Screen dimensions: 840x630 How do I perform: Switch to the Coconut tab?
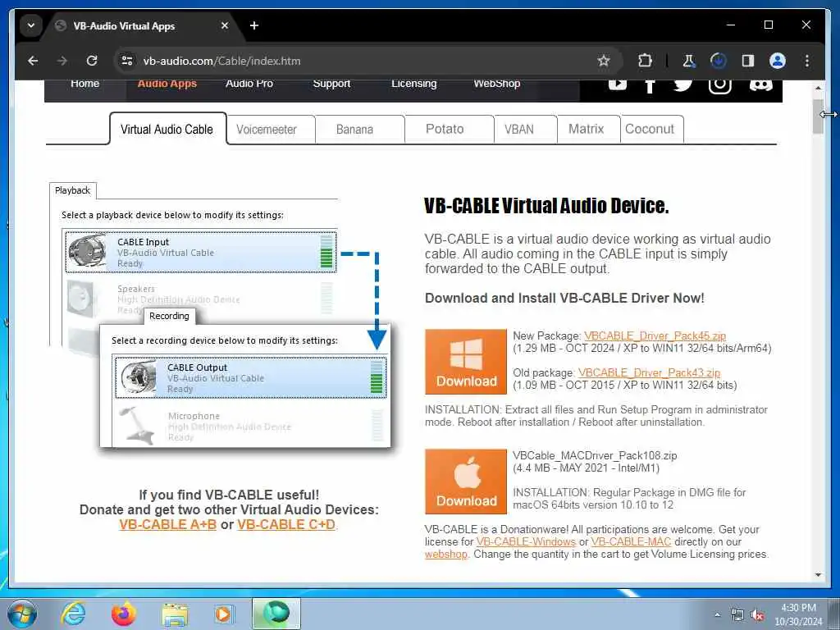coord(651,130)
